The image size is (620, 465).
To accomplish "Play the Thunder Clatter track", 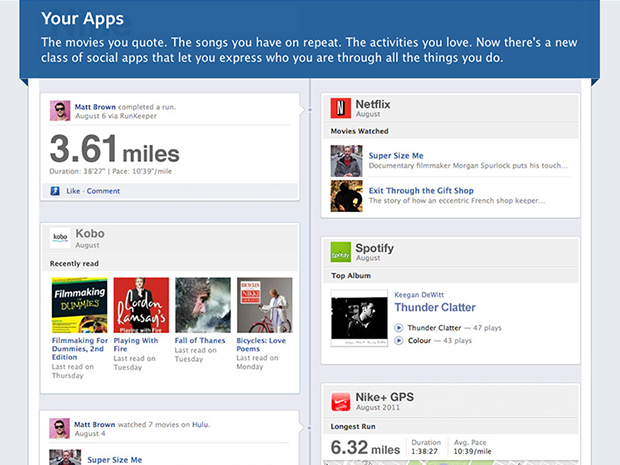I will tap(399, 326).
